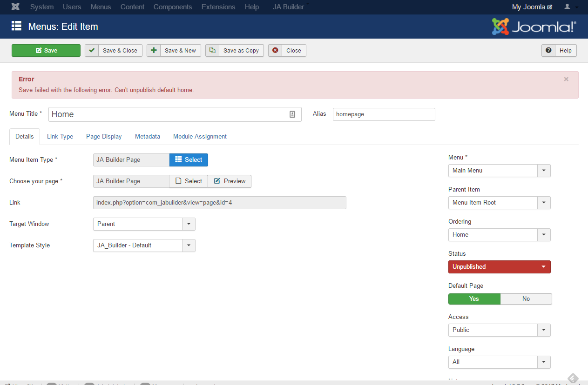Click the Link URL field
588x385 pixels.
[x=220, y=202]
